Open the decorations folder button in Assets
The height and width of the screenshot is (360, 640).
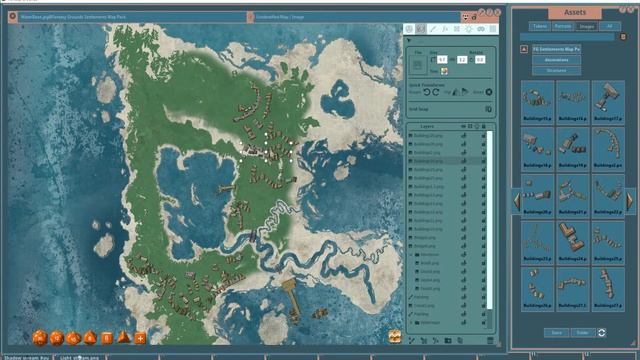[556, 60]
